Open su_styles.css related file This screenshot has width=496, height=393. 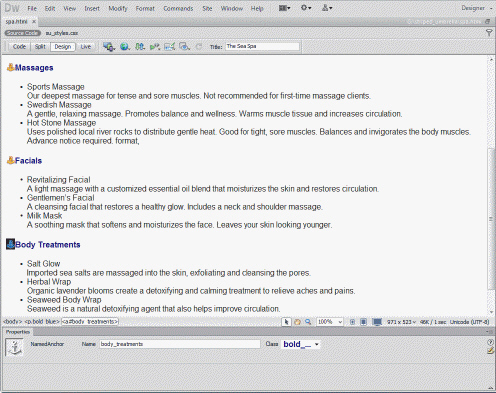(62, 33)
